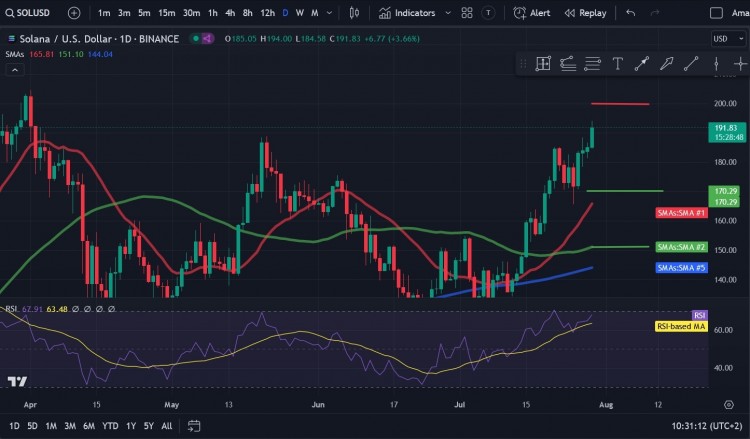The width and height of the screenshot is (750, 439).
Task: Open the timezone menu at 10:31:12 (UTC+2)
Action: tap(706, 426)
